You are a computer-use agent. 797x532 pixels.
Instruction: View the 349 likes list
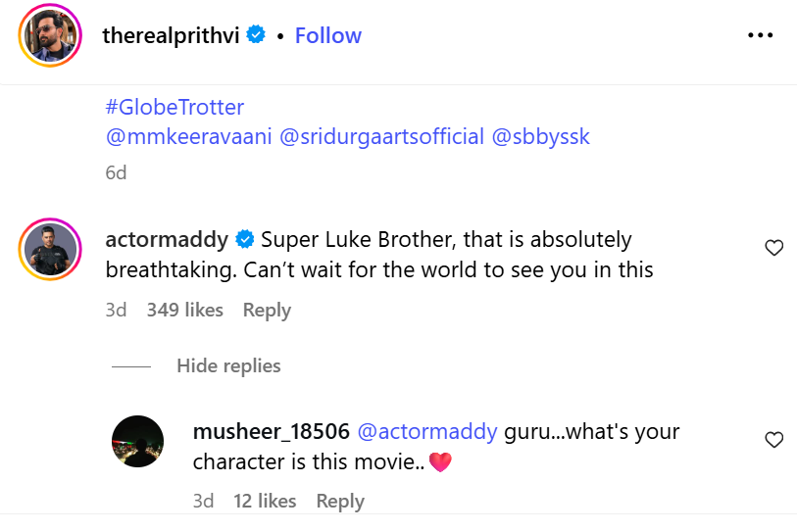(184, 310)
